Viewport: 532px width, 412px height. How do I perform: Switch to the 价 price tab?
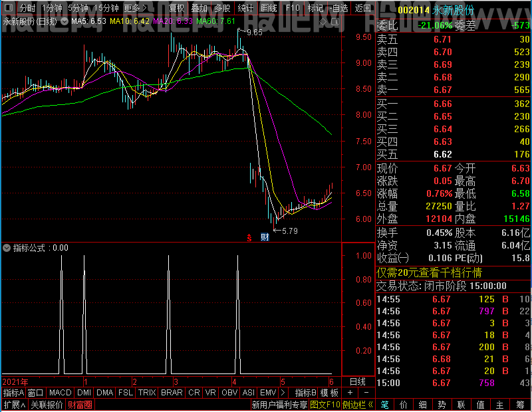point(404,405)
